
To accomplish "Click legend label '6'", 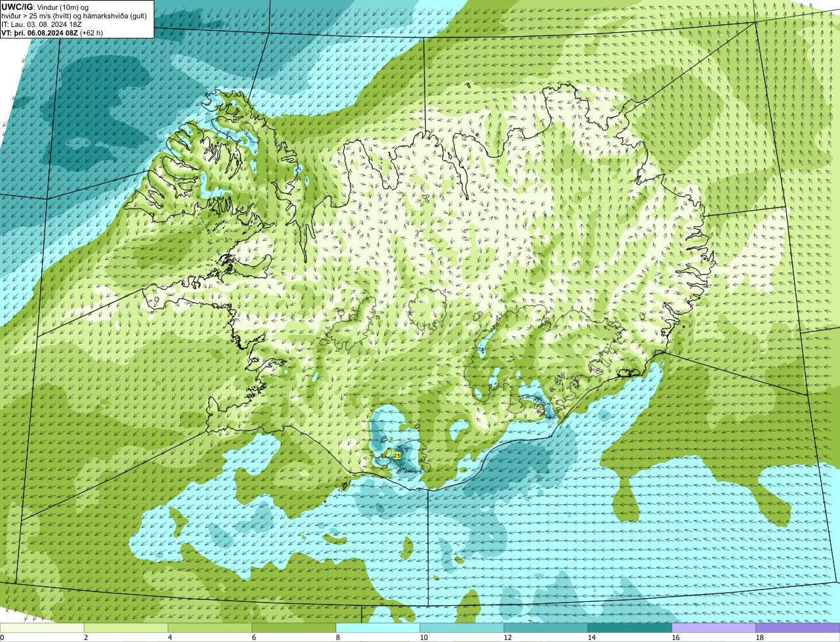I will pos(254,637).
